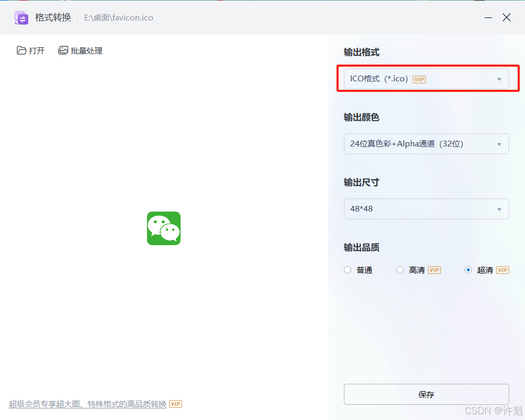
Task: Click the 输出品质 heading
Action: (362, 247)
